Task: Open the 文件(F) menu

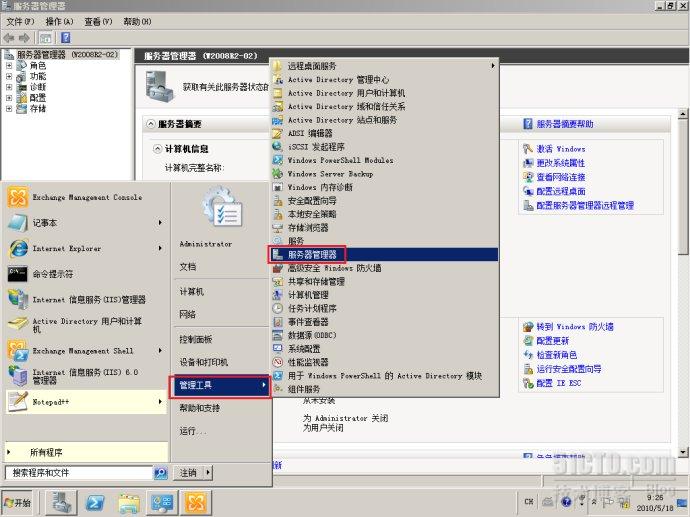Action: click(20, 22)
